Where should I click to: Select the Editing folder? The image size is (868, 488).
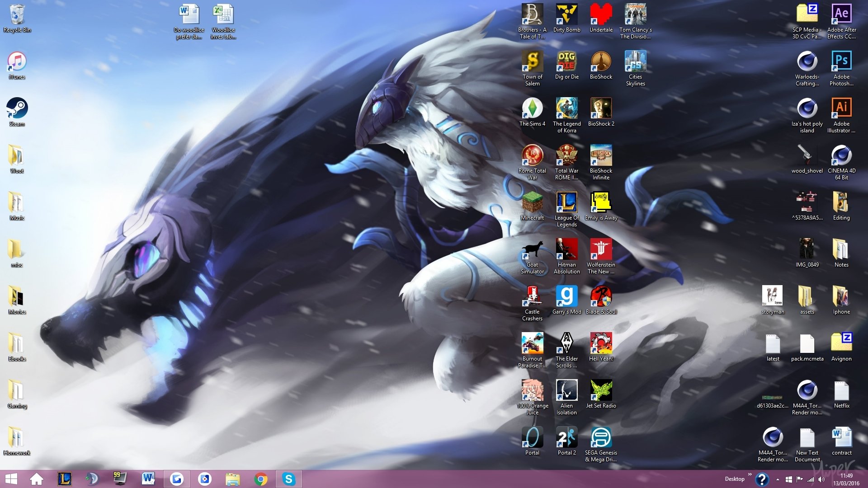[841, 207]
